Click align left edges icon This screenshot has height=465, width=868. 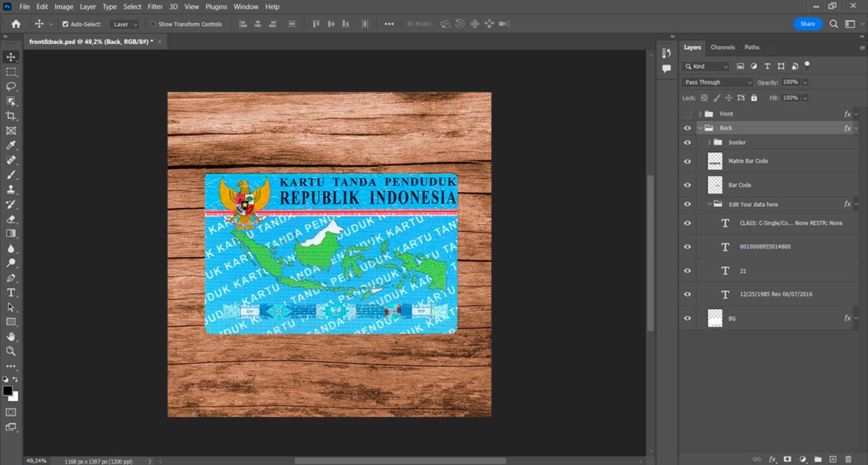(x=243, y=24)
